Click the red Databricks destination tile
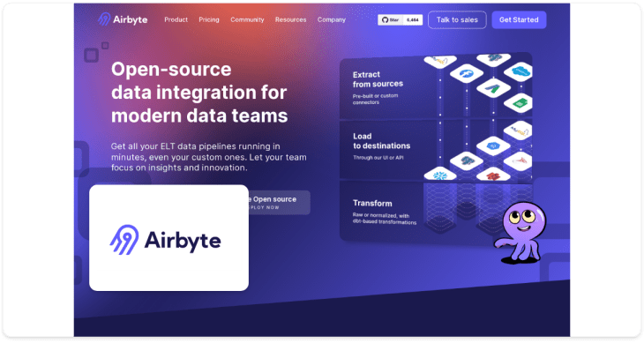Screen dimensions: 644x343 coord(493,175)
